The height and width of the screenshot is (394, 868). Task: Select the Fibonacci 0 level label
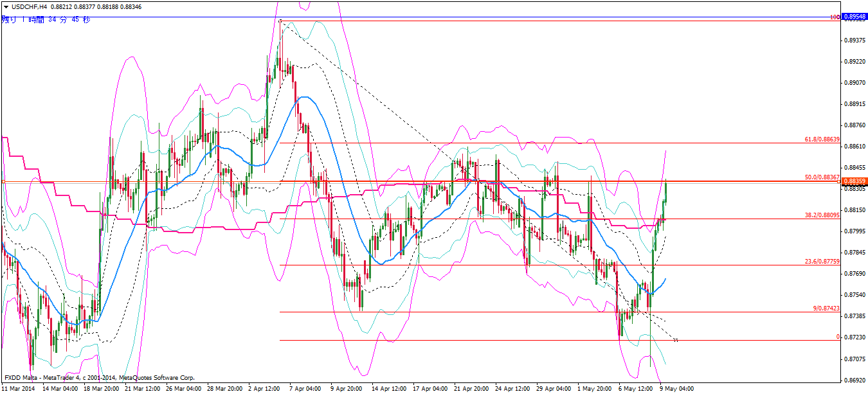coord(838,337)
